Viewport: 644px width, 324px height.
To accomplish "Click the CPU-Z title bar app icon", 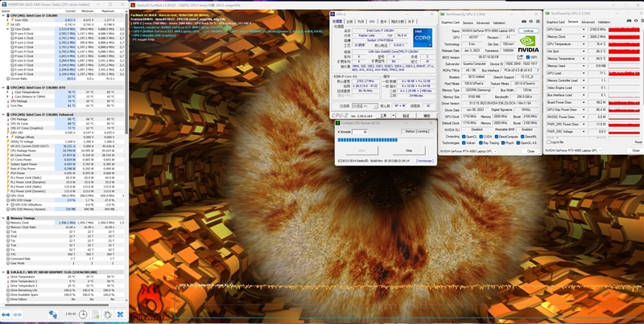I will click(x=332, y=14).
